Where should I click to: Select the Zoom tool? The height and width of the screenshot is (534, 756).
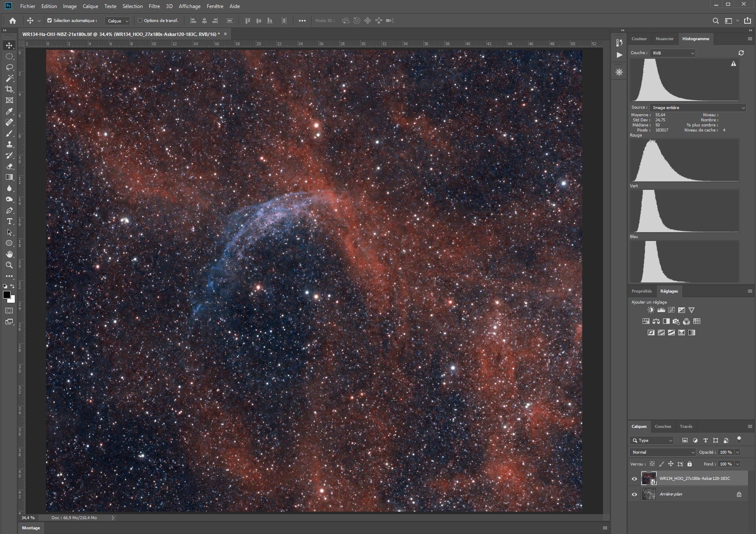tap(9, 265)
